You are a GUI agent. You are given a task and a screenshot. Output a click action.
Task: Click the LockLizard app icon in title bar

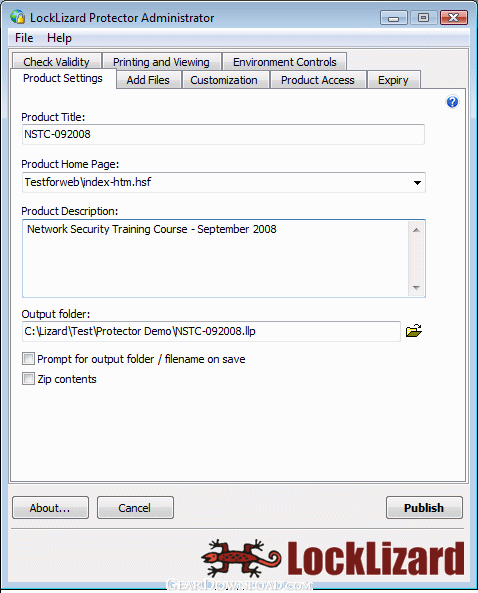pyautogui.click(x=17, y=17)
